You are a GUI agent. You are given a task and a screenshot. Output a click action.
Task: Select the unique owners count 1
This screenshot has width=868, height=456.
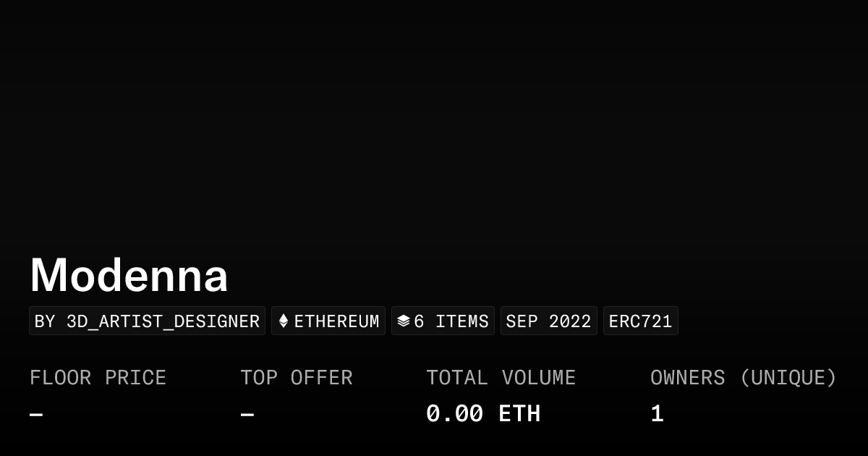(x=657, y=414)
